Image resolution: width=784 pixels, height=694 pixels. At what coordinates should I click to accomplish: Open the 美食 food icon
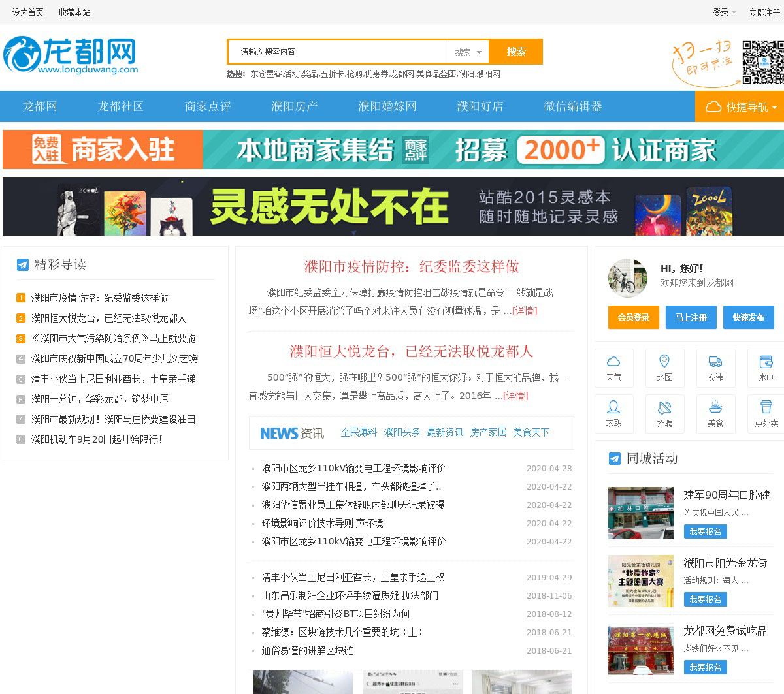pyautogui.click(x=715, y=414)
